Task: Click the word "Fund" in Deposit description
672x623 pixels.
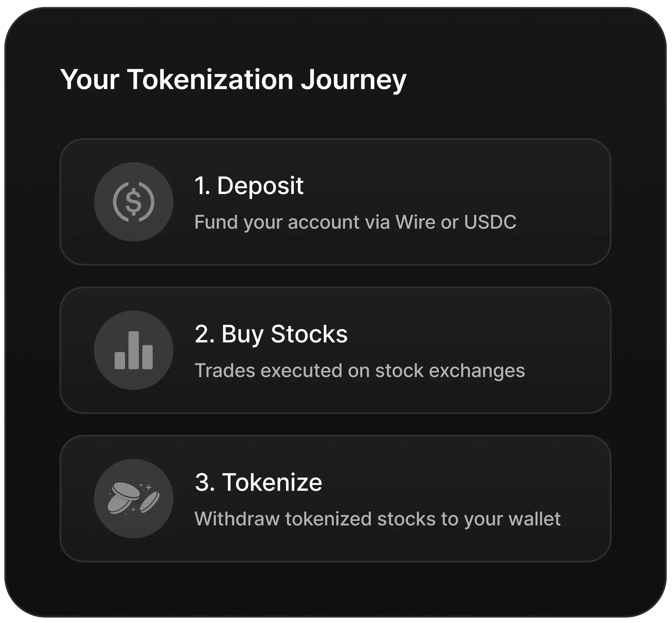Action: pyautogui.click(x=216, y=222)
